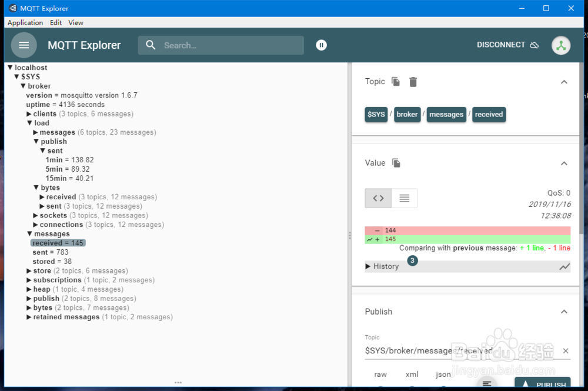The width and height of the screenshot is (588, 391).
Task: Collapse the load publish node
Action: (x=36, y=141)
